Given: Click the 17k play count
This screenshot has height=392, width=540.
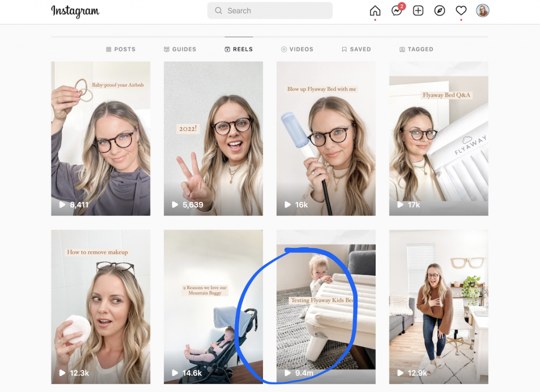Looking at the screenshot, I should 414,205.
